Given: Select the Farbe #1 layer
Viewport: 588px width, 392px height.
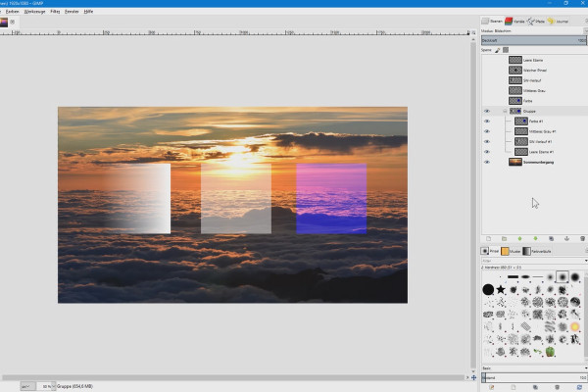Looking at the screenshot, I should tap(536, 122).
